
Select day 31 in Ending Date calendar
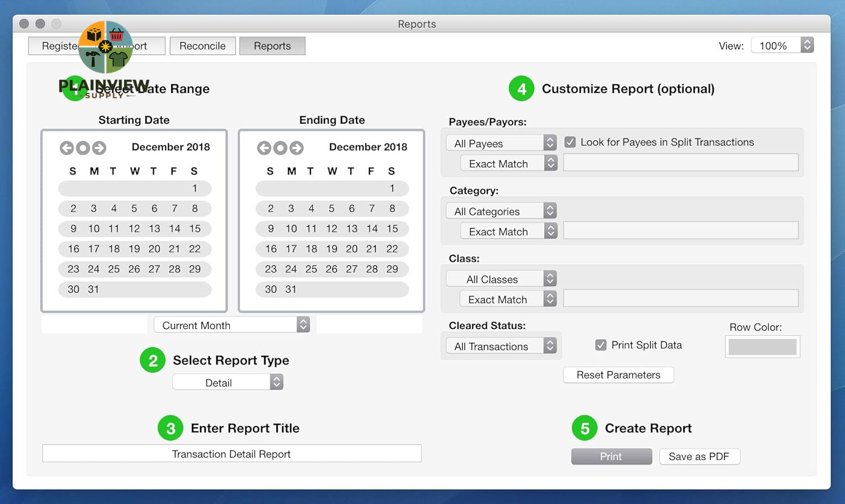point(291,289)
